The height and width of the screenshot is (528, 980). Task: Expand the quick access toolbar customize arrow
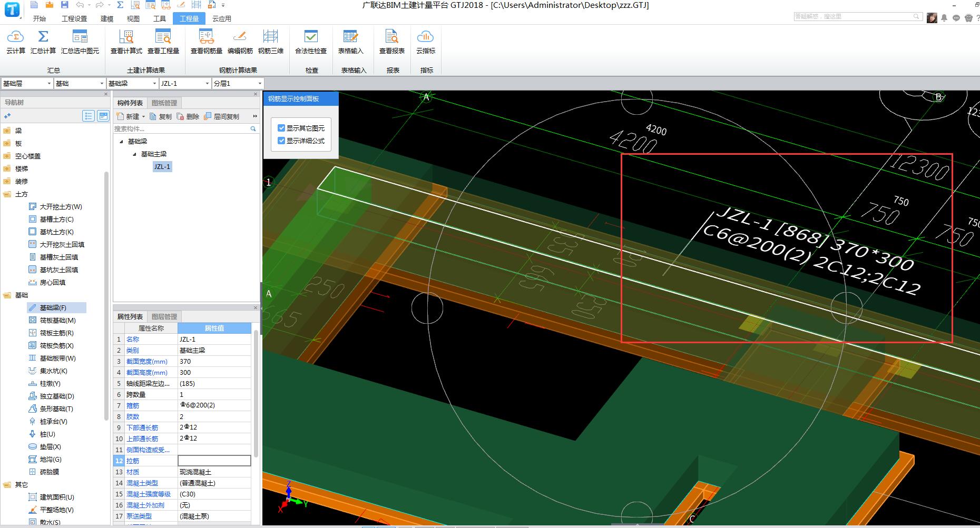223,5
